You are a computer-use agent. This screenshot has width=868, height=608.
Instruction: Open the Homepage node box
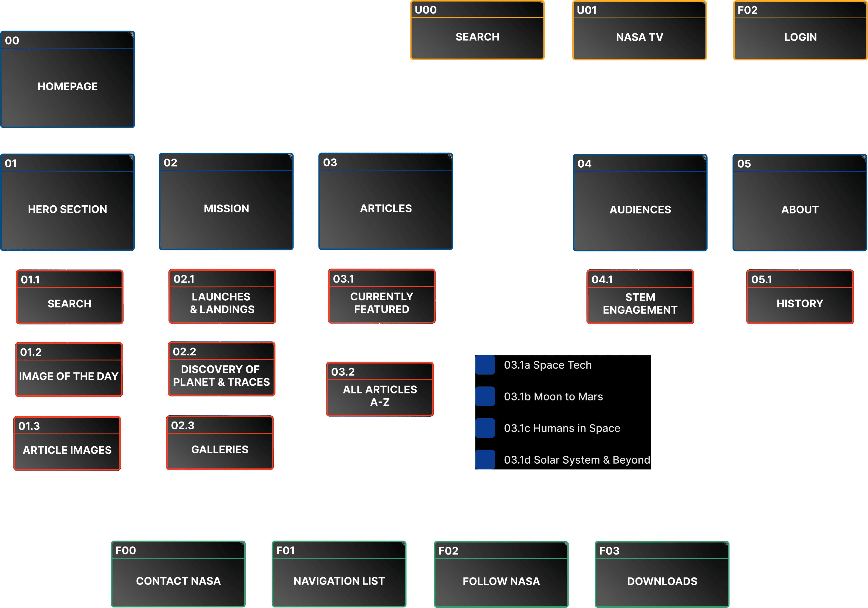[68, 86]
